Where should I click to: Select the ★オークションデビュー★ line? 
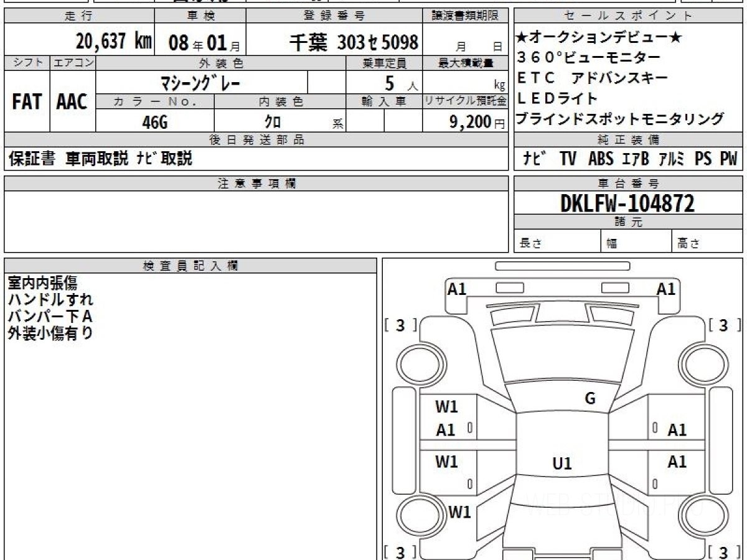click(x=599, y=38)
